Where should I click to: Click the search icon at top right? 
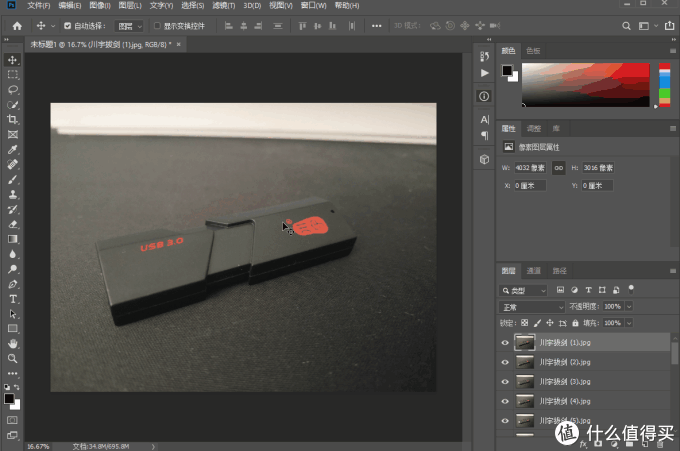coord(627,26)
